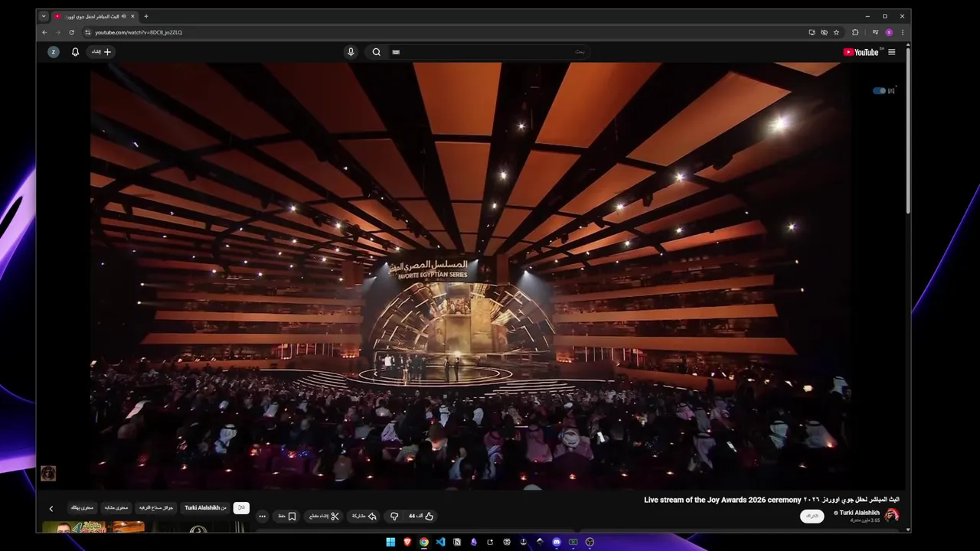Viewport: 980px width, 551px height.
Task: Click the video player area
Action: point(470,275)
